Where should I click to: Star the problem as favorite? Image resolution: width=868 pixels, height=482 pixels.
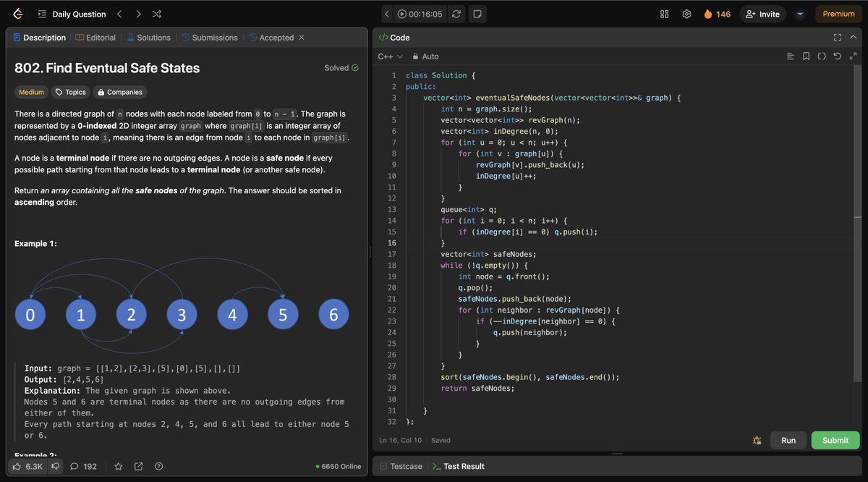pos(118,466)
